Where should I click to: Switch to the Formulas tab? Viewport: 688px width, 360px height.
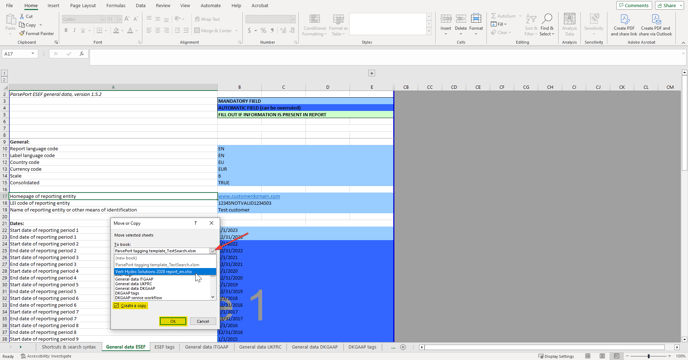coord(116,6)
